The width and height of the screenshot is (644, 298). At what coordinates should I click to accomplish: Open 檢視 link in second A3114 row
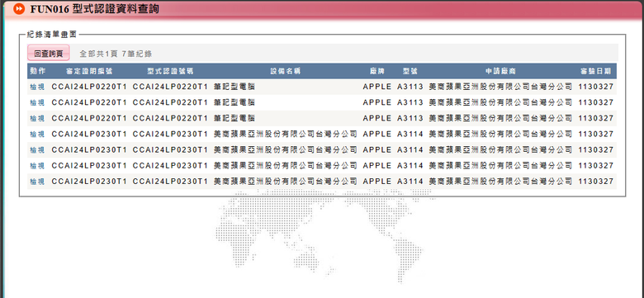37,150
